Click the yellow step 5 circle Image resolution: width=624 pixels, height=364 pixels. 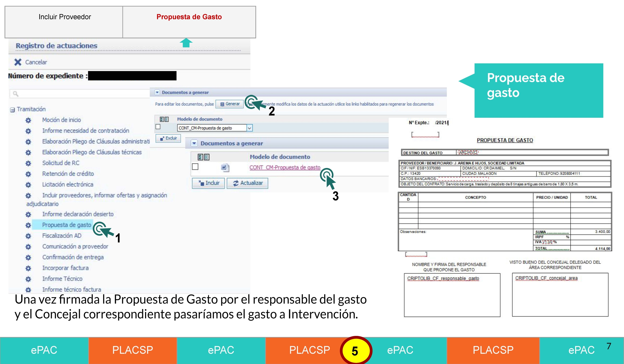point(356,351)
